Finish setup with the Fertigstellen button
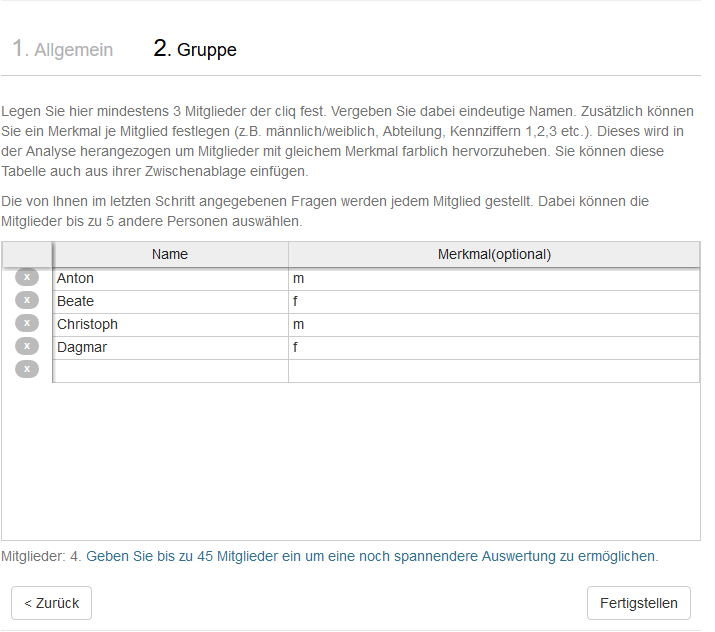This screenshot has height=632, width=715. (x=638, y=603)
